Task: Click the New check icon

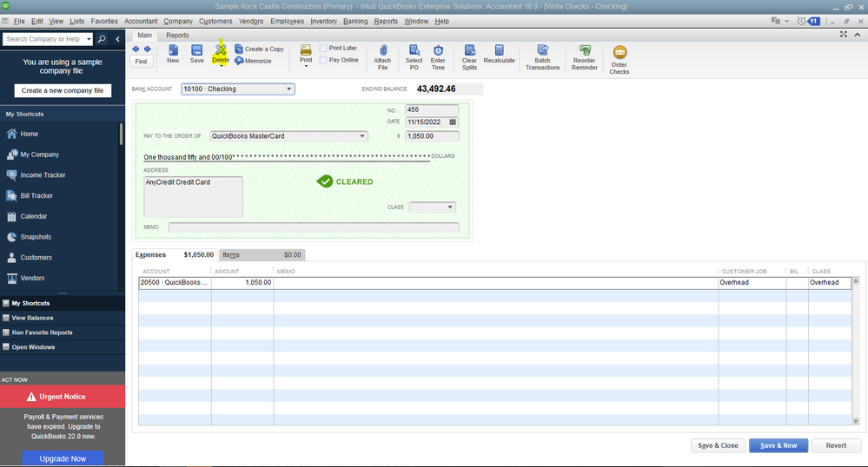Action: 173,54
